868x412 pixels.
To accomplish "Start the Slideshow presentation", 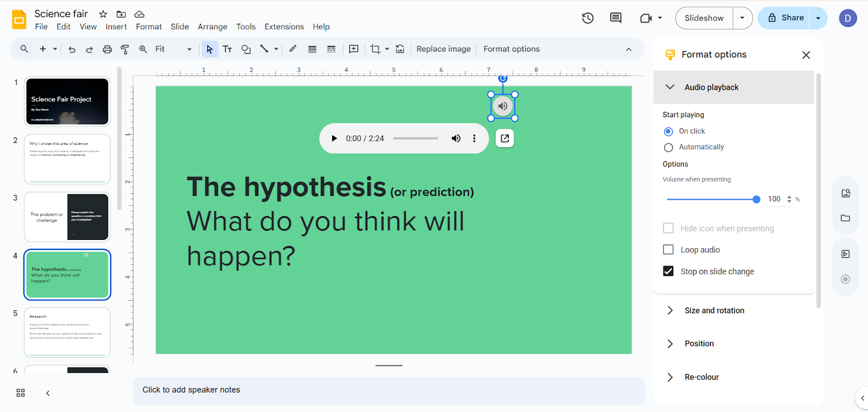I will tap(704, 18).
